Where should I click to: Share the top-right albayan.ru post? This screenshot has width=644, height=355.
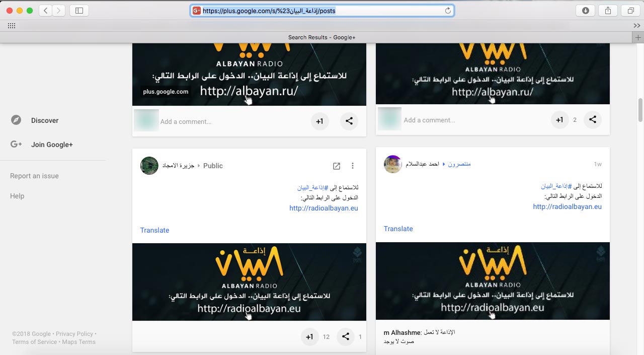pos(593,120)
